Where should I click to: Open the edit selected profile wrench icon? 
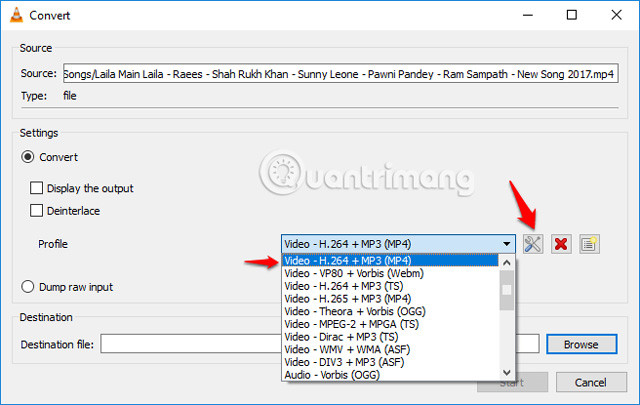click(533, 244)
